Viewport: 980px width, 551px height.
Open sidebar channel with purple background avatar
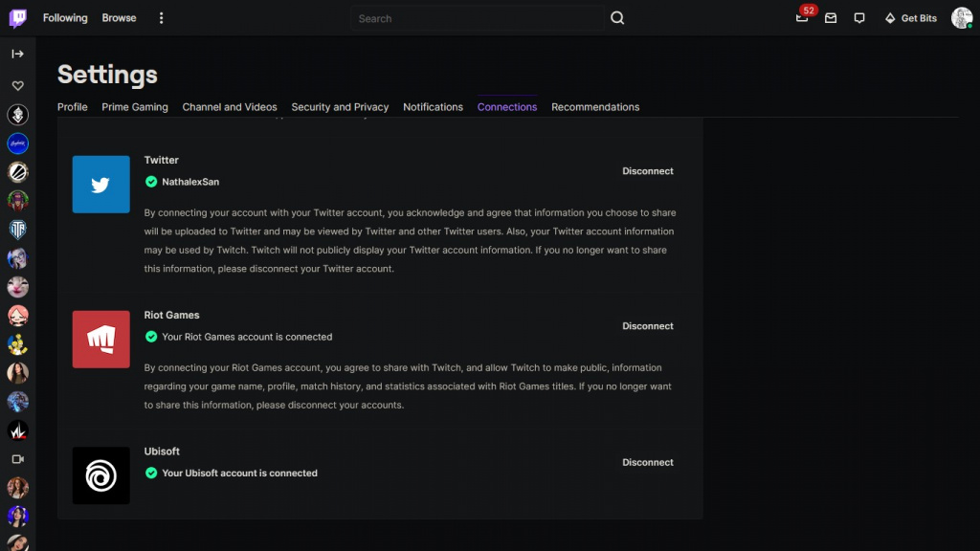pyautogui.click(x=17, y=517)
